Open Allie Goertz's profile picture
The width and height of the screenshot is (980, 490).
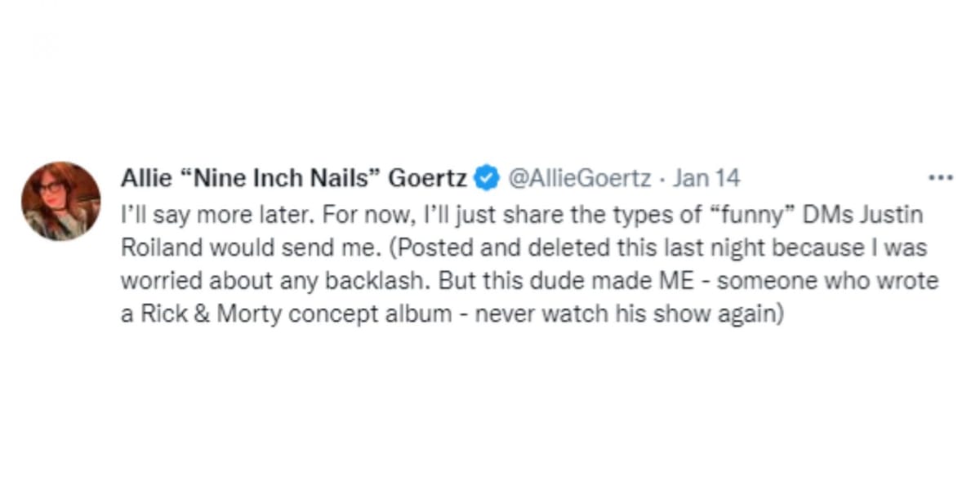[x=60, y=201]
